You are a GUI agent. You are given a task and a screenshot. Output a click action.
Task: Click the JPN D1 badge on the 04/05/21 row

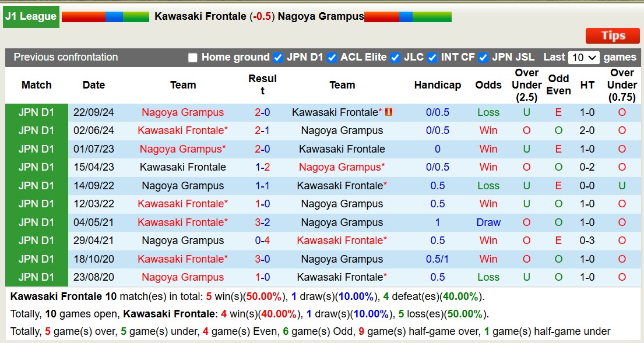(x=36, y=222)
